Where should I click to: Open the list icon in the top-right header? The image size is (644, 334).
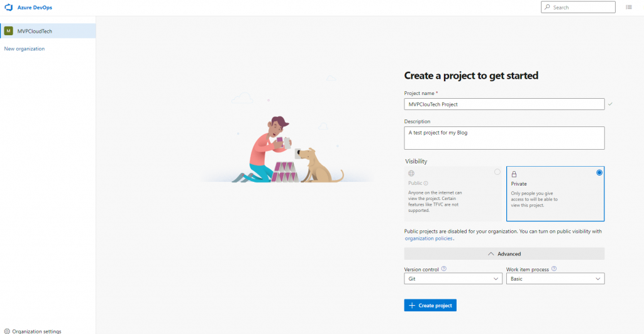[x=629, y=8]
